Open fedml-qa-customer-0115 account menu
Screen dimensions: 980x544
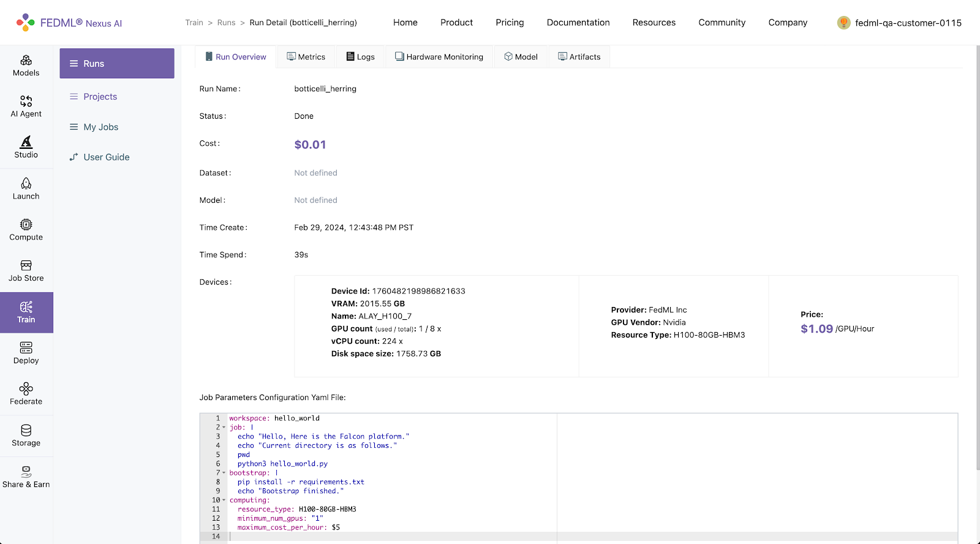[x=899, y=23]
